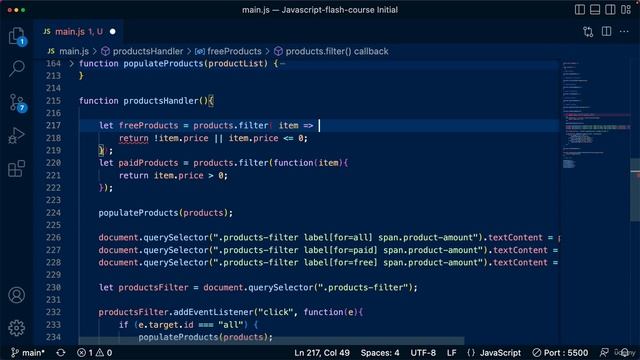Click the unsaved dot on main.js tab
This screenshot has width=640, height=360.
(113, 31)
